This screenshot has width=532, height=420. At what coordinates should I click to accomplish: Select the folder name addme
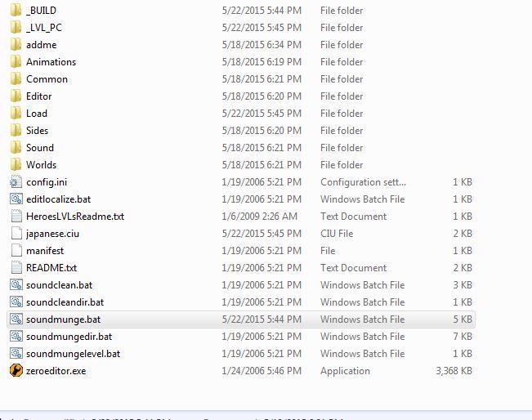coord(42,45)
